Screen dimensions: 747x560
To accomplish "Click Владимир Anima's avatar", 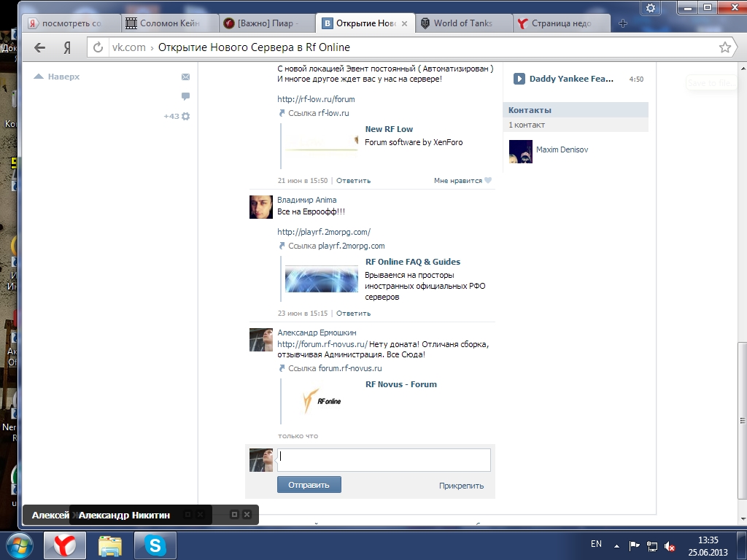I will (x=261, y=206).
